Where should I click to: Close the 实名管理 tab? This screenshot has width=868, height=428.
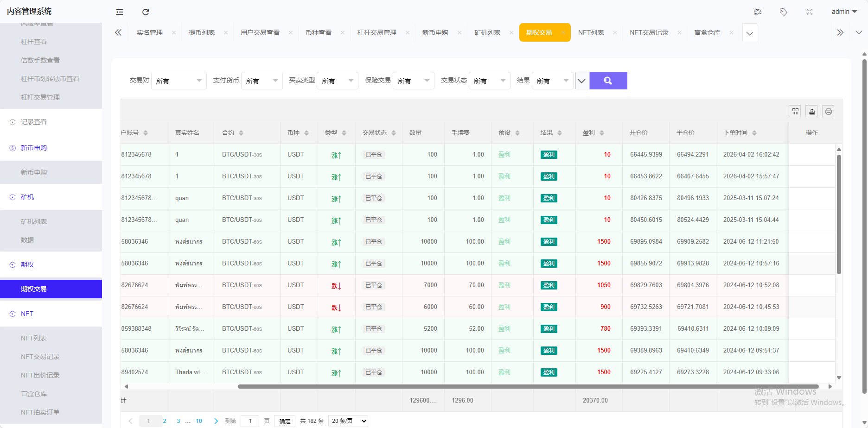(x=174, y=32)
